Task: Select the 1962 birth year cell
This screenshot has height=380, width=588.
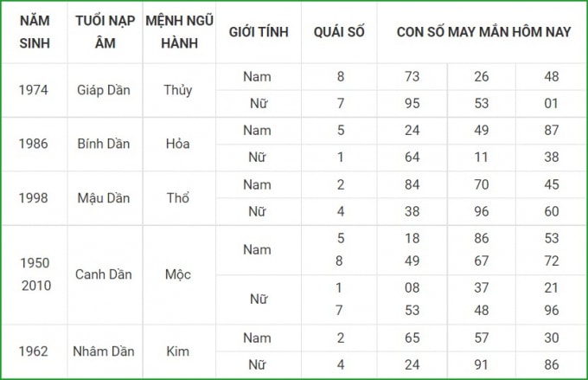Action: point(34,351)
